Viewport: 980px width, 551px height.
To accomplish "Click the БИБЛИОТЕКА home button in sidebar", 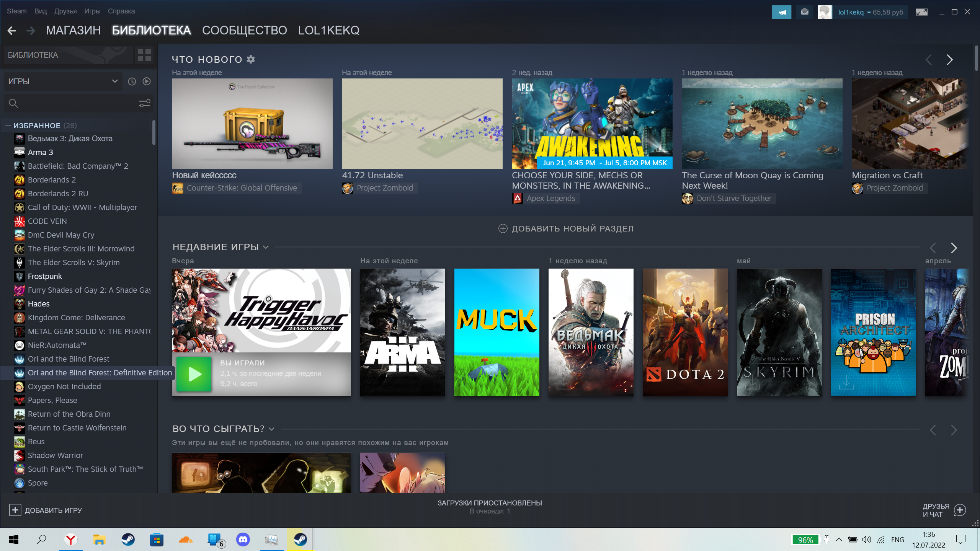I will [x=68, y=55].
